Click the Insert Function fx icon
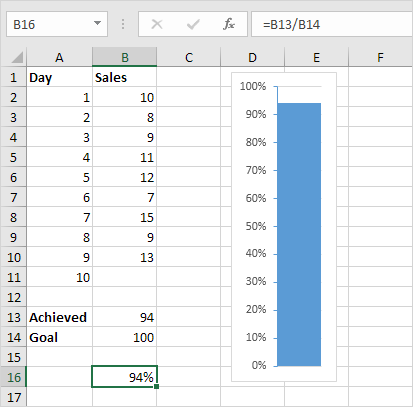 pyautogui.click(x=229, y=24)
